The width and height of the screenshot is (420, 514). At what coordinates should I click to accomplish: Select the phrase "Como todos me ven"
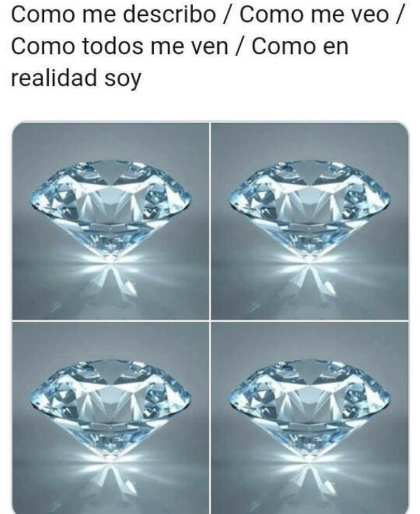point(120,46)
